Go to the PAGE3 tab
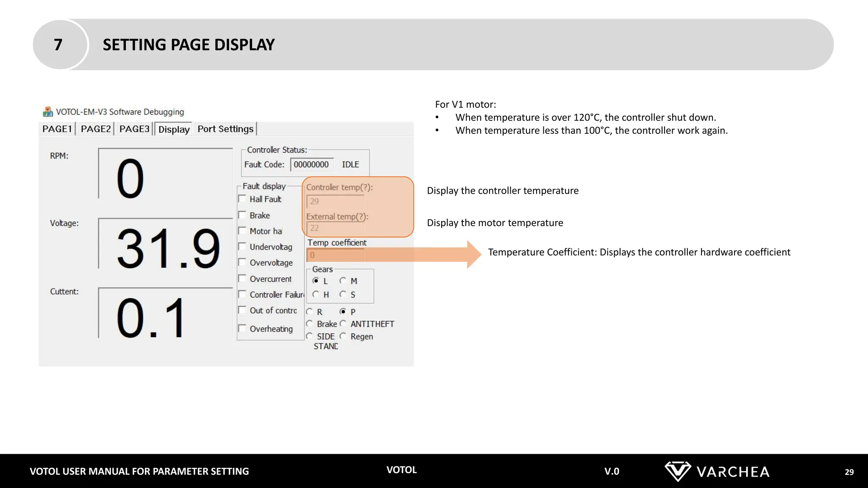868x488 pixels. pos(134,129)
